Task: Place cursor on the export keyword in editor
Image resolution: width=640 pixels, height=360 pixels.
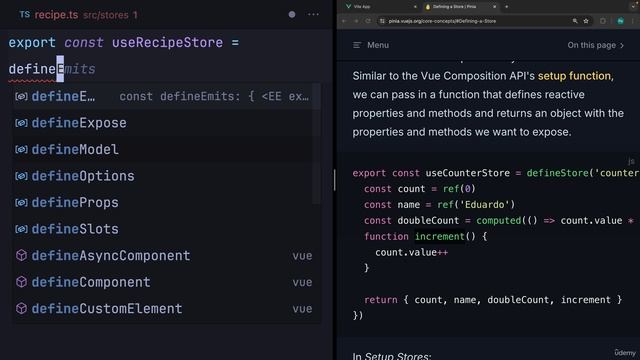Action: (x=32, y=42)
